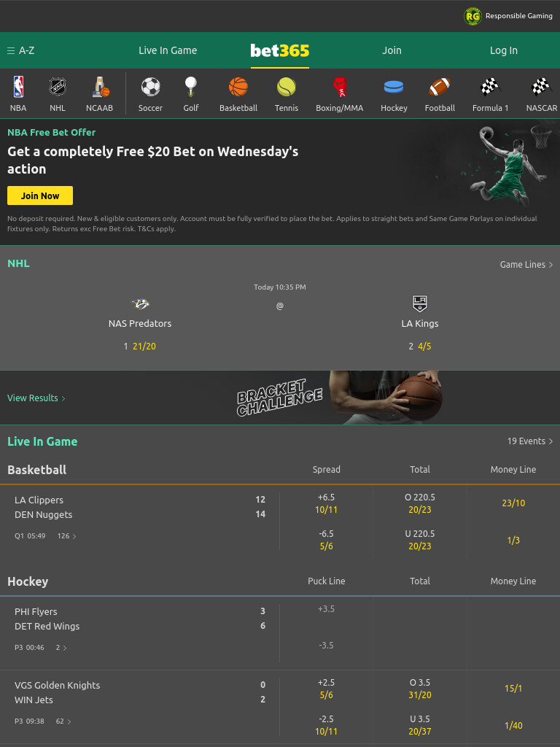Open the Responsible Gaming RG badge

(472, 16)
